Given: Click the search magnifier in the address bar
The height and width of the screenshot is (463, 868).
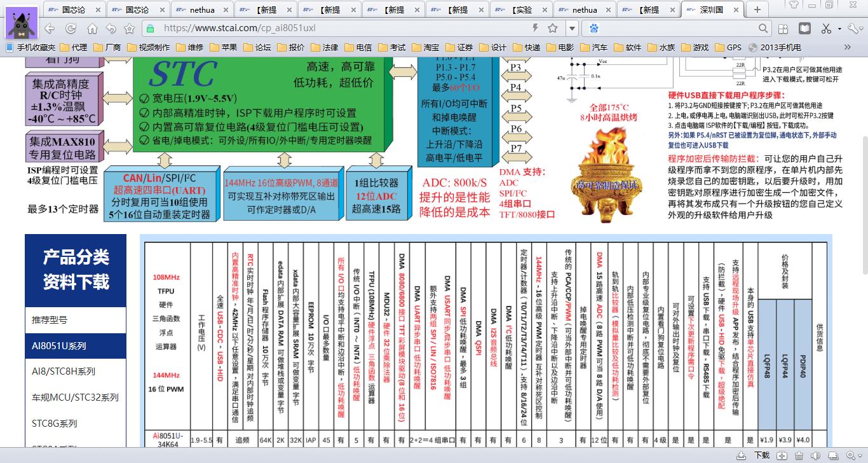Looking at the screenshot, I should tap(763, 29).
